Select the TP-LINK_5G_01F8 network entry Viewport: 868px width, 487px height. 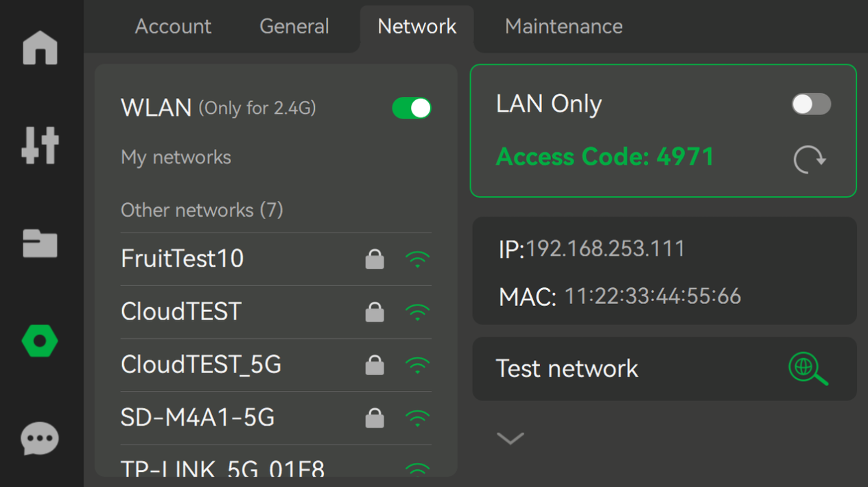point(276,461)
